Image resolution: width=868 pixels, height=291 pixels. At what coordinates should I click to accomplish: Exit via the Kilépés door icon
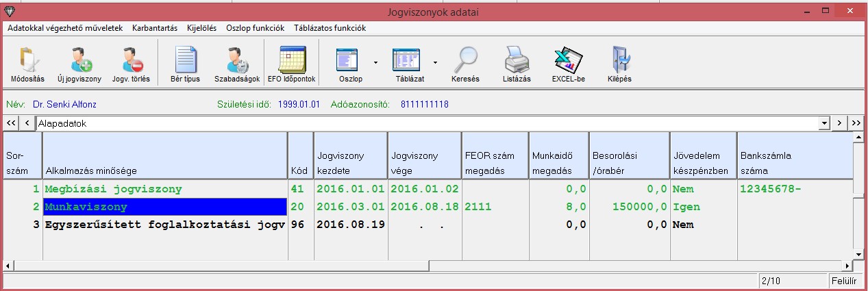coord(619,62)
